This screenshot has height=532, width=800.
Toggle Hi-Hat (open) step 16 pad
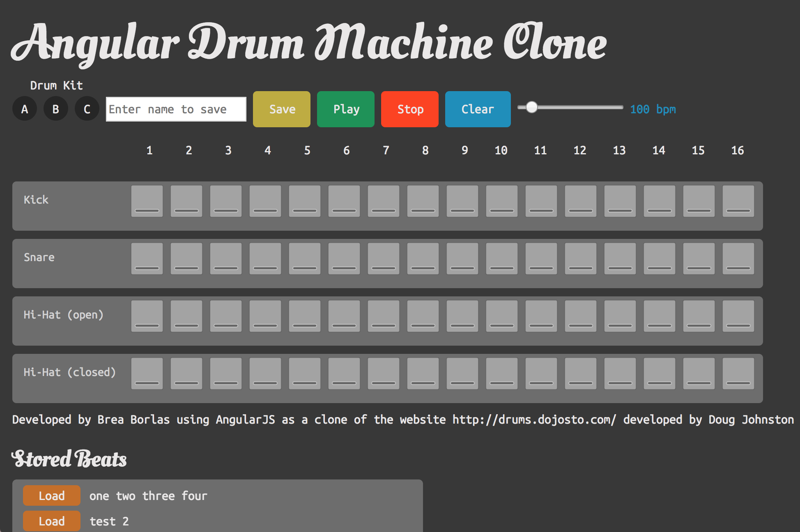click(738, 316)
